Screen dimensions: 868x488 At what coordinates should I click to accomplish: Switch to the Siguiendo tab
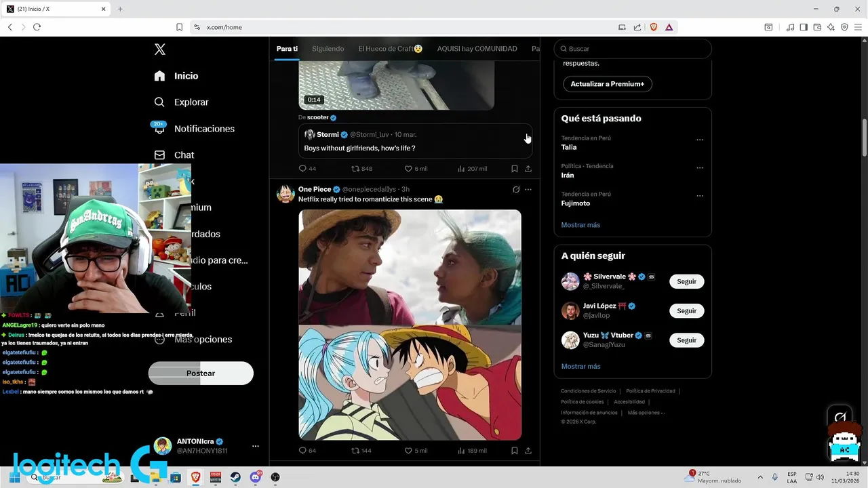click(328, 49)
